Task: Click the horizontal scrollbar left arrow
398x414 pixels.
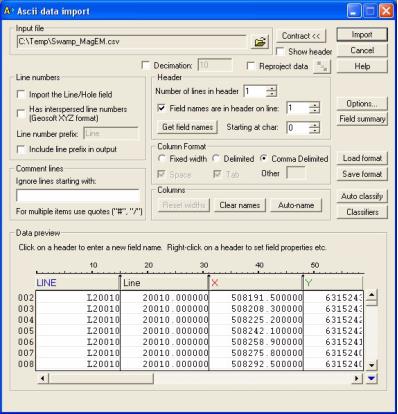Action: 42,378
